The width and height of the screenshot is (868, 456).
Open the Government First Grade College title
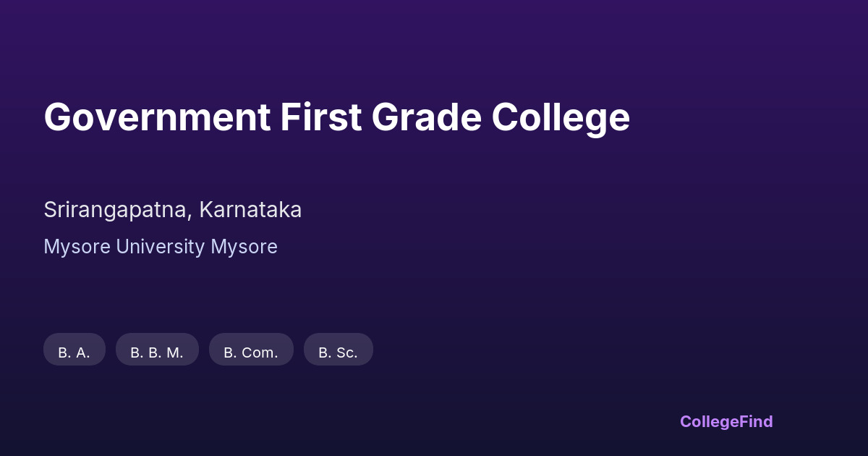336,117
